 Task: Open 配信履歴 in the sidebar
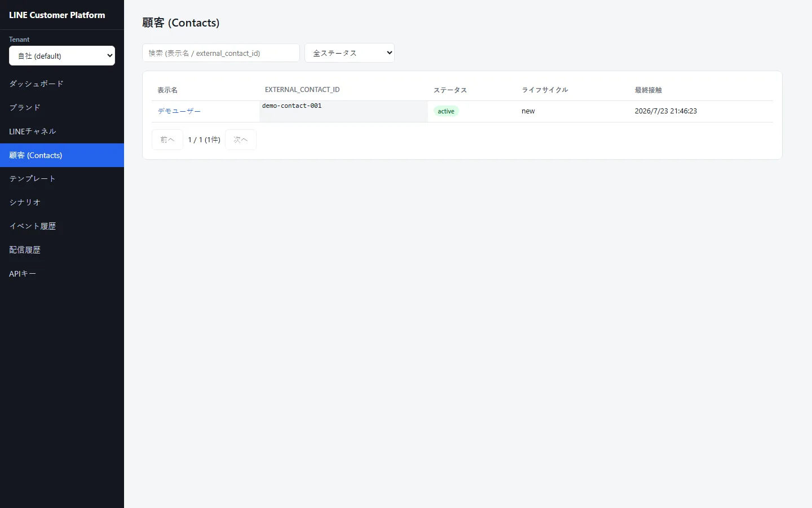tap(62, 249)
